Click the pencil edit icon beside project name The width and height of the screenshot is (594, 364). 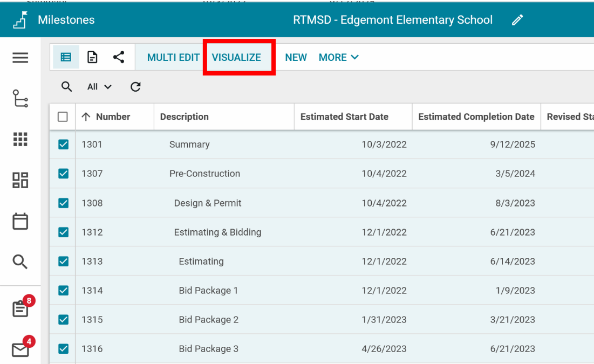tap(517, 20)
